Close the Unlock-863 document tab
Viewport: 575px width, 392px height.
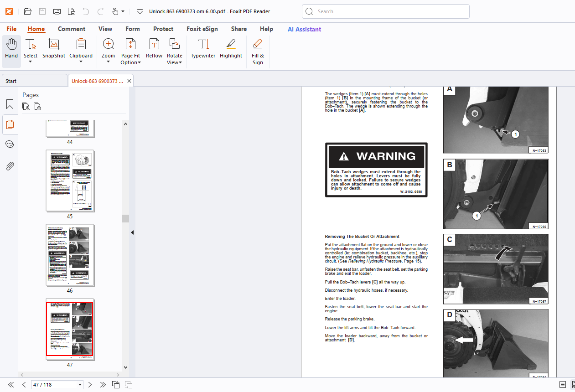[130, 81]
